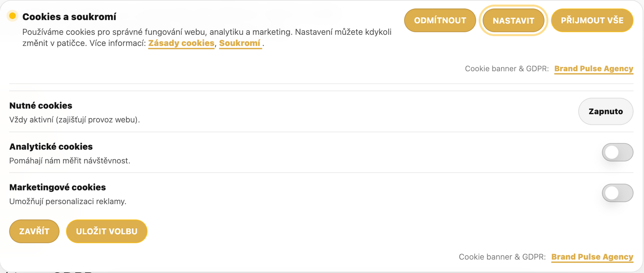
Task: Open Brand Pulse Agency link under header buttons
Action: (593, 69)
